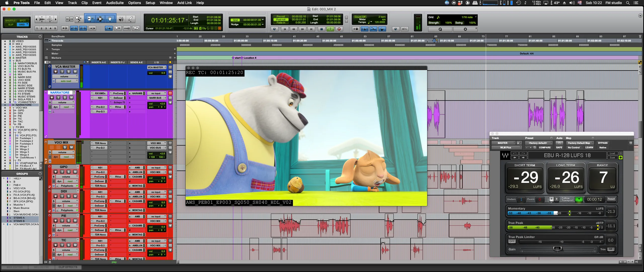Open the AudioSuite menu
The width and height of the screenshot is (644, 272).
[115, 3]
